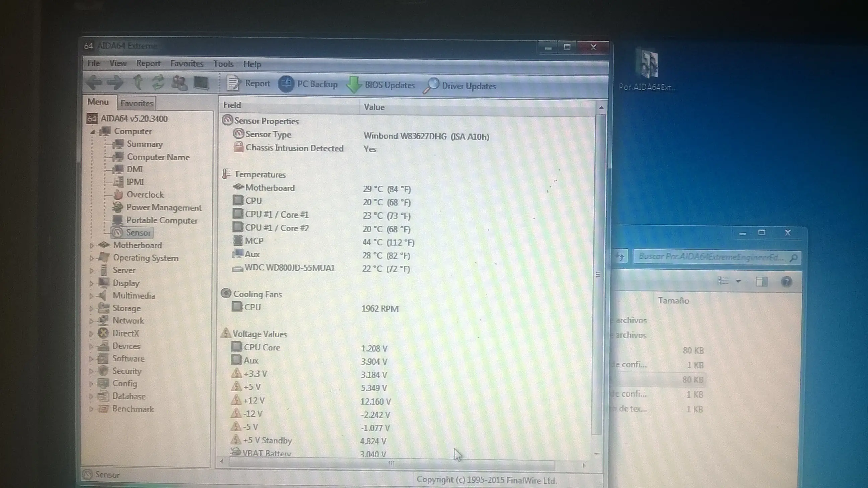Expand the DirectX tree node
The height and width of the screenshot is (488, 868).
[x=91, y=334]
